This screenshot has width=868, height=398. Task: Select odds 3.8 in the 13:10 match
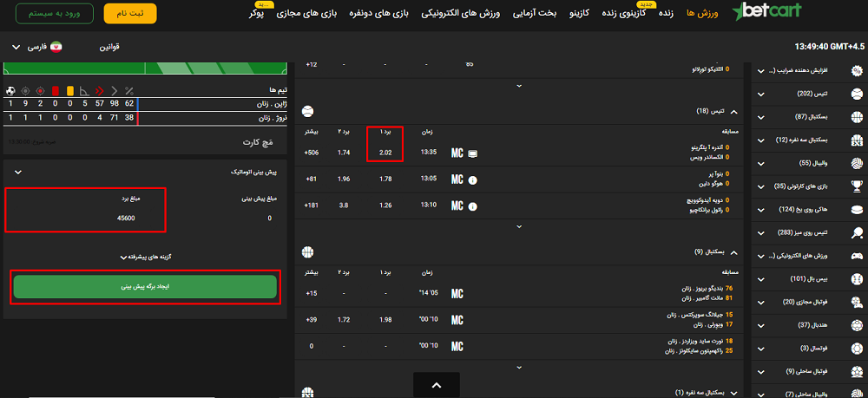pos(344,206)
